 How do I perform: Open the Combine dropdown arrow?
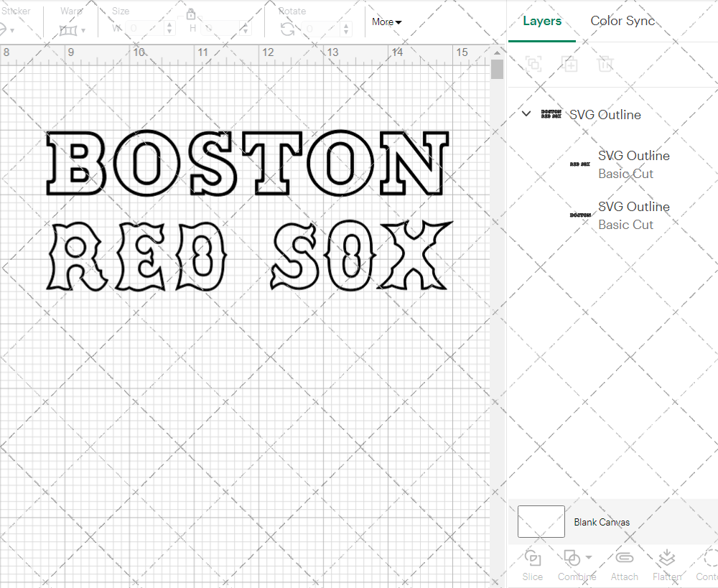coord(589,557)
